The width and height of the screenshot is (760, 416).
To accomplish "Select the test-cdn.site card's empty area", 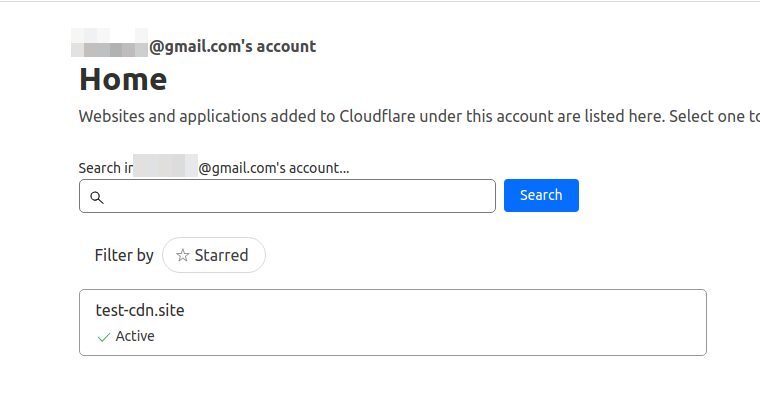I will click(x=436, y=322).
